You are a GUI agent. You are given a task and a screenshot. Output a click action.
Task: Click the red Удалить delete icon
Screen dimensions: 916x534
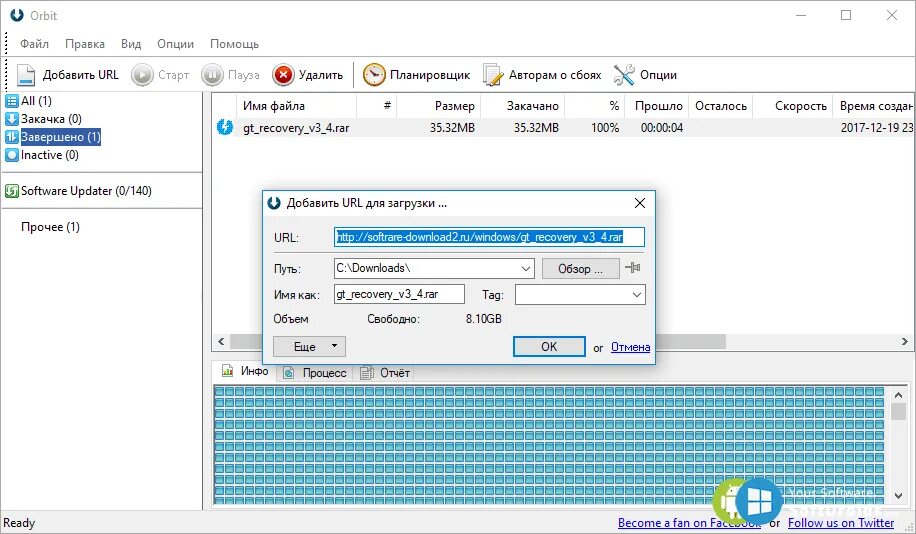283,75
